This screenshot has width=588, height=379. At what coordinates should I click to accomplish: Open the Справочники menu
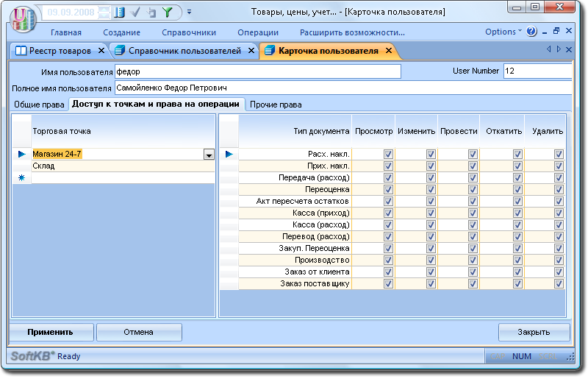coord(190,32)
